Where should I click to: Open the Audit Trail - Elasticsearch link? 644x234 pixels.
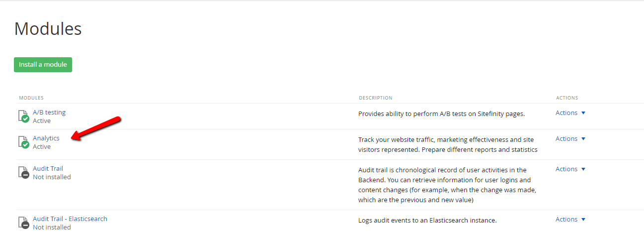(x=70, y=219)
